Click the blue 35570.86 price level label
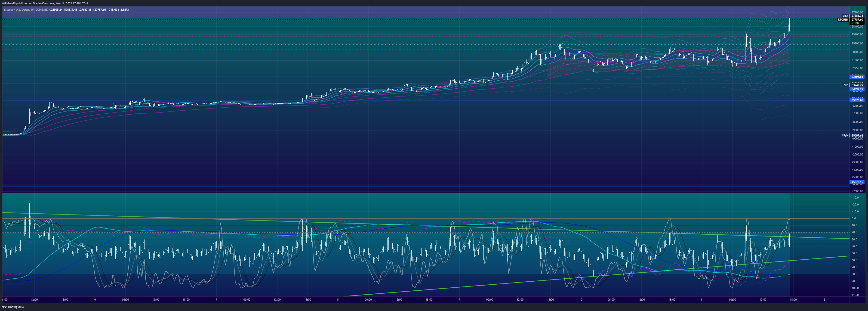Screen dimensions: 868x311 [x=857, y=100]
